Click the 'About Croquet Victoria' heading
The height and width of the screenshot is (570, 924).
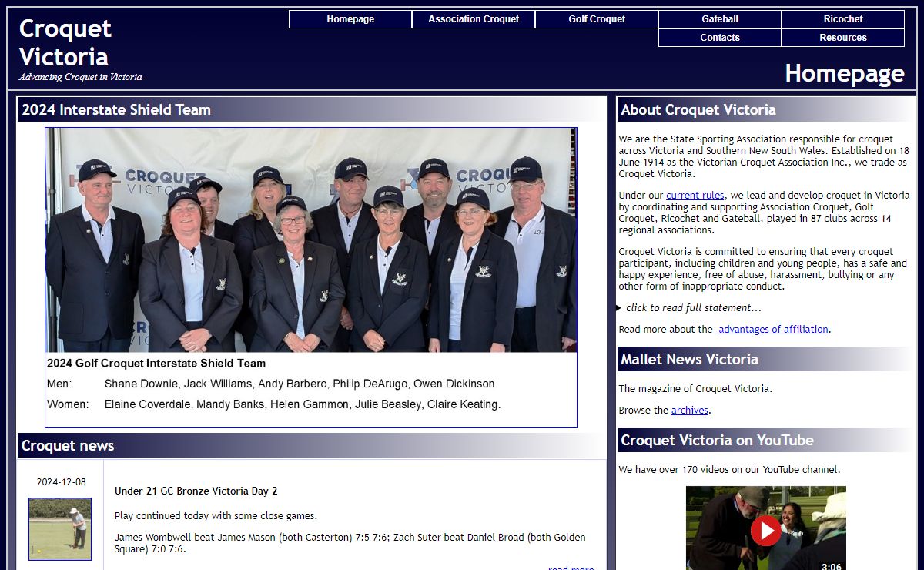(x=698, y=109)
